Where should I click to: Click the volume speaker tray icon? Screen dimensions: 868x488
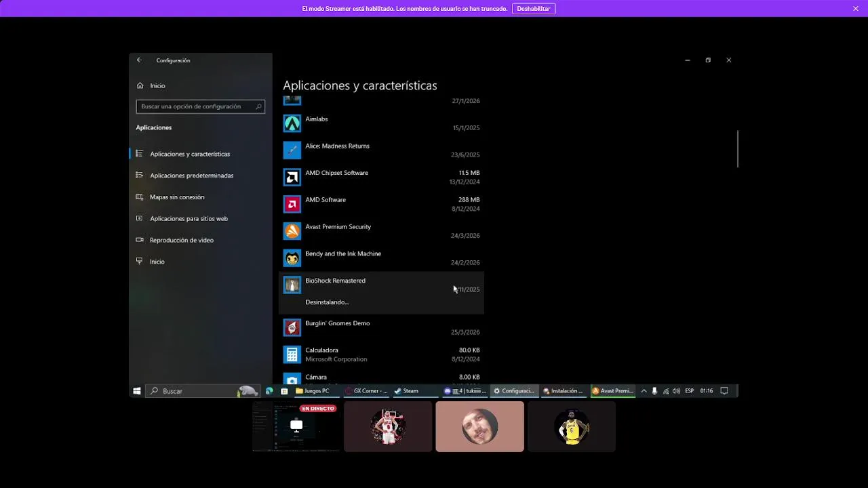(676, 391)
